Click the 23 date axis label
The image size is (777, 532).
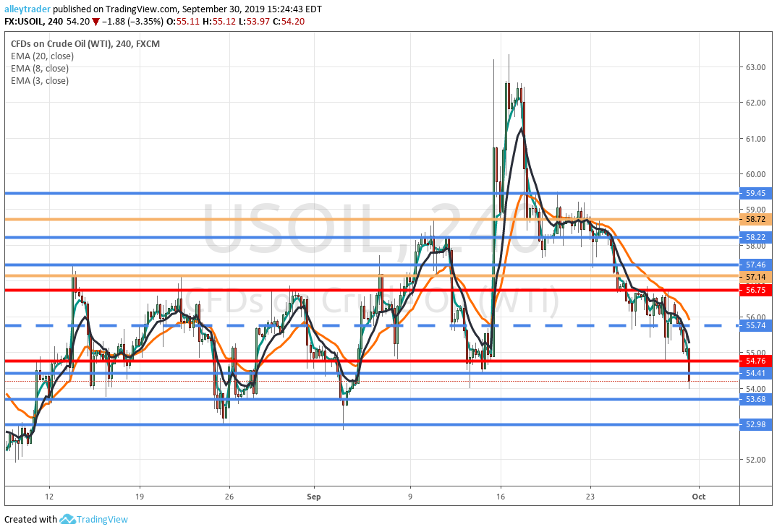[x=590, y=497]
